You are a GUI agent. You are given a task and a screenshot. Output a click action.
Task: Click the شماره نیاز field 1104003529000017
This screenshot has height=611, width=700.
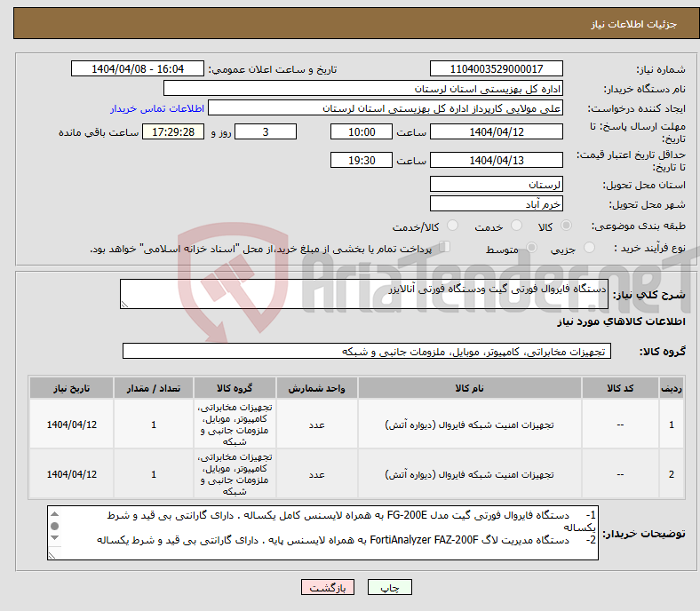click(496, 68)
